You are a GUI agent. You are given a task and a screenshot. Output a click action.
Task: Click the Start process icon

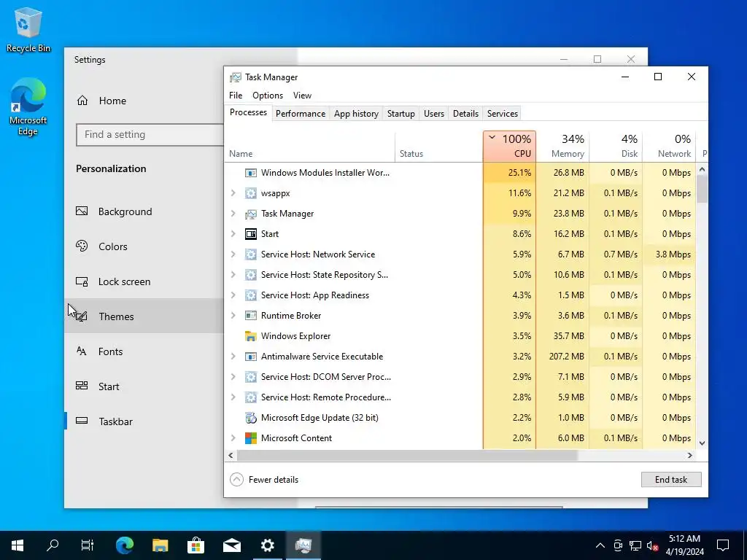point(251,234)
